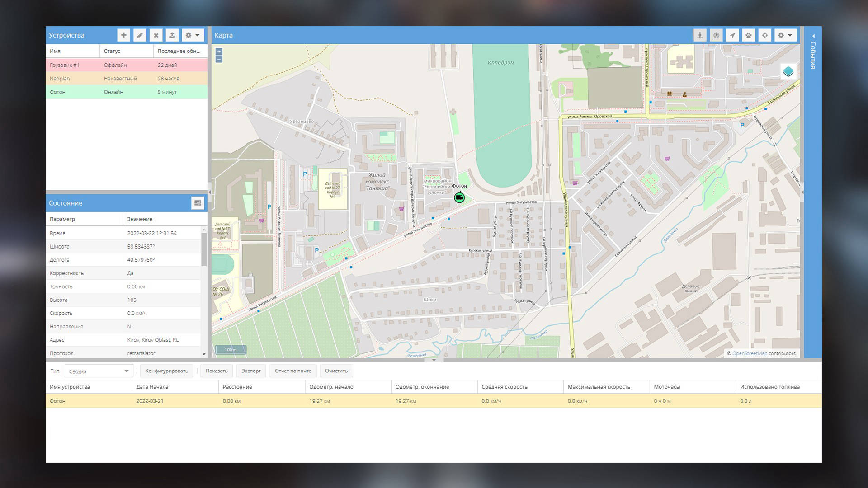Click the edit device pencil icon
Screen dimensions: 868x488
140,35
